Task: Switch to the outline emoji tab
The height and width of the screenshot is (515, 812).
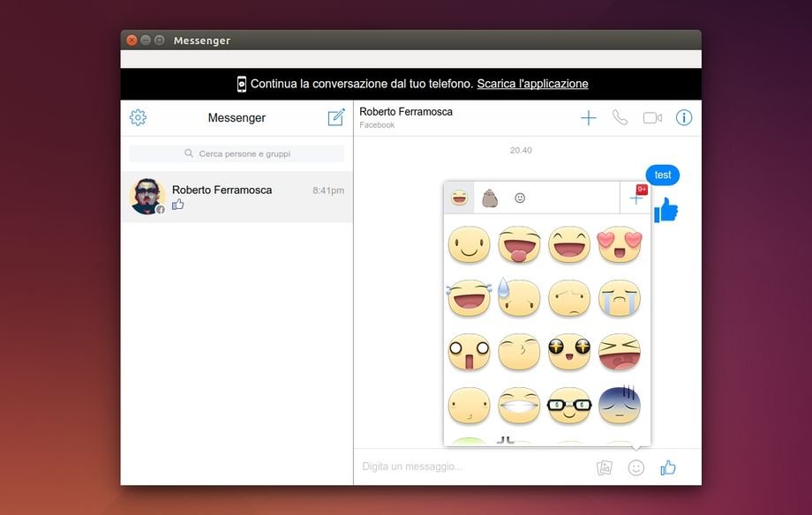Action: tap(520, 198)
